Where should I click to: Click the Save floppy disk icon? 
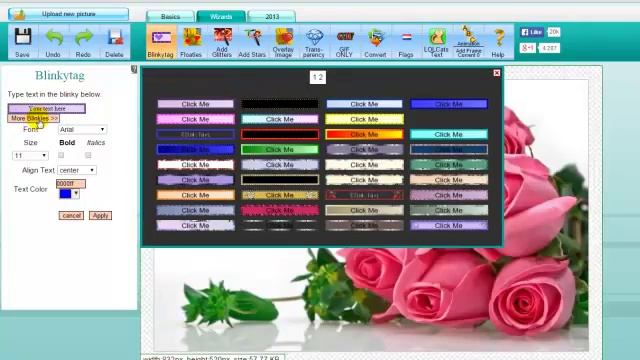pyautogui.click(x=23, y=42)
